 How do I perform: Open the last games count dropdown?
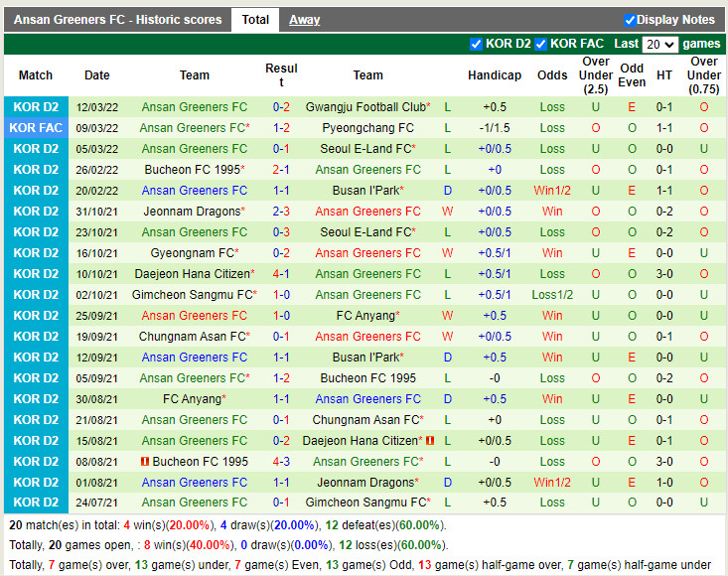click(659, 45)
